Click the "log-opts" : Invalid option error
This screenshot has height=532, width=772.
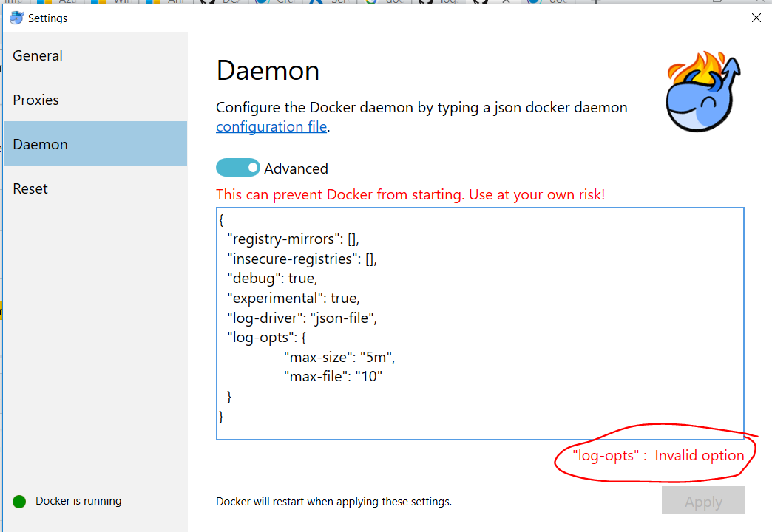[x=658, y=456]
